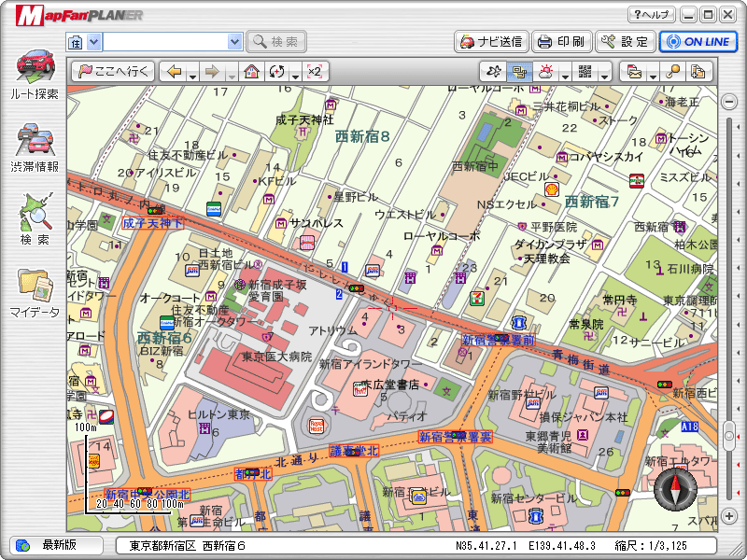Open the 渋滞情報 traffic info panel
The height and width of the screenshot is (560, 747).
point(35,147)
